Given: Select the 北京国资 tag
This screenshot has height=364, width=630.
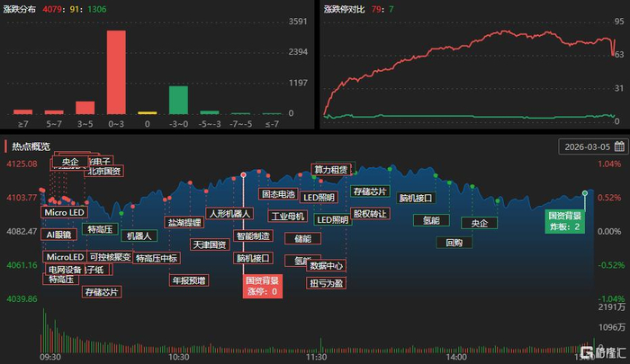Looking at the screenshot, I should (x=104, y=171).
